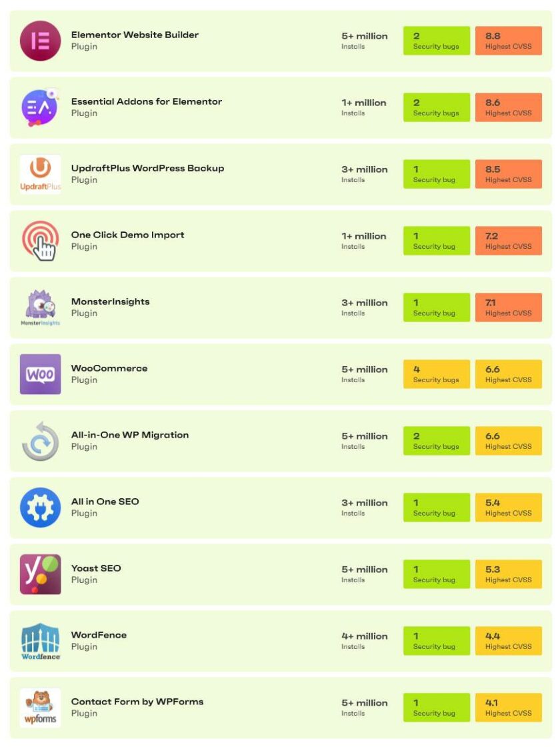The width and height of the screenshot is (560, 747).
Task: Click the 5.4 Highest CVSS yellow badge
Action: (508, 508)
